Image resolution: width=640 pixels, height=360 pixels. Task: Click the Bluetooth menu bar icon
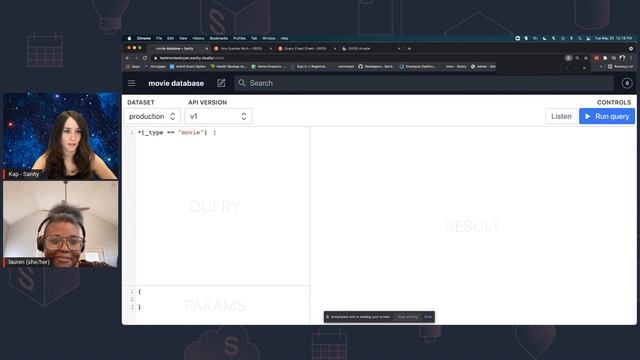click(571, 38)
